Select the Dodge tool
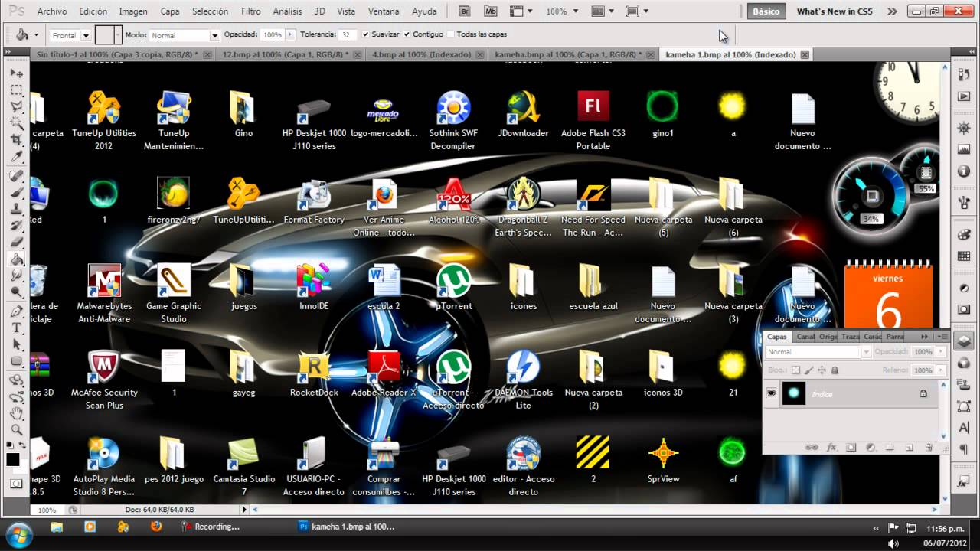 (16, 293)
